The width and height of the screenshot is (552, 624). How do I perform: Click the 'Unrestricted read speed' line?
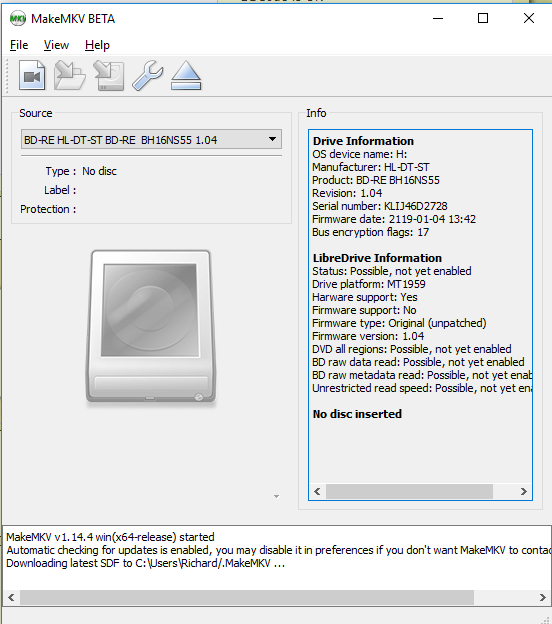click(x=422, y=388)
